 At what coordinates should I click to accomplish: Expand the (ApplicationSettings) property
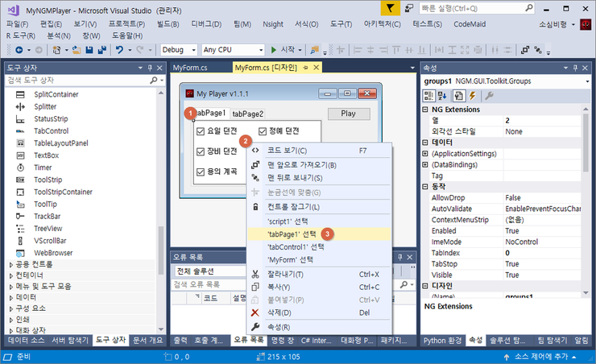coord(425,154)
